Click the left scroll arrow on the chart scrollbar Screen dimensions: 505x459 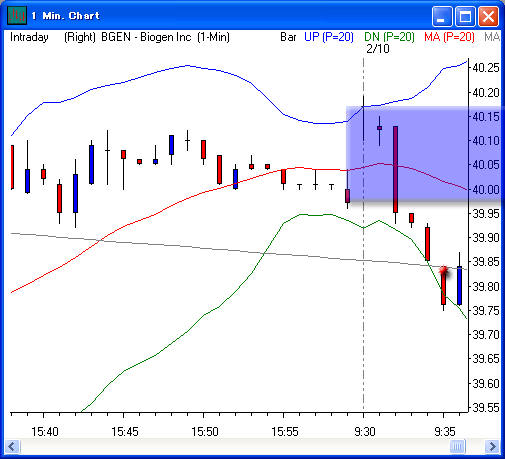13,446
